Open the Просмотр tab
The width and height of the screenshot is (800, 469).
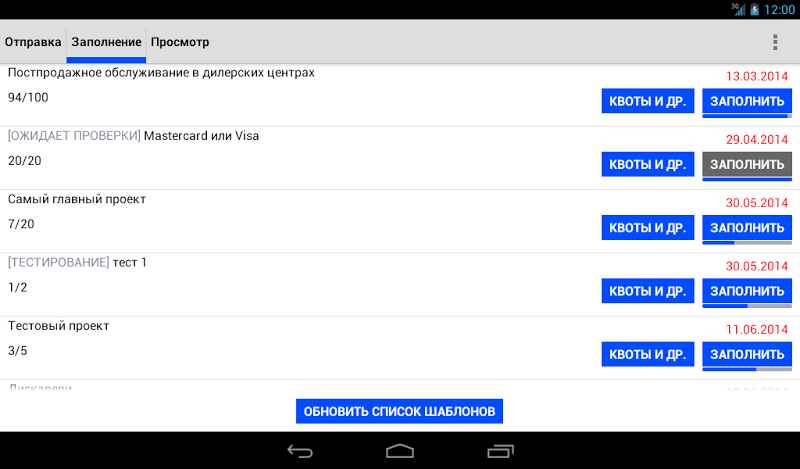(x=180, y=42)
